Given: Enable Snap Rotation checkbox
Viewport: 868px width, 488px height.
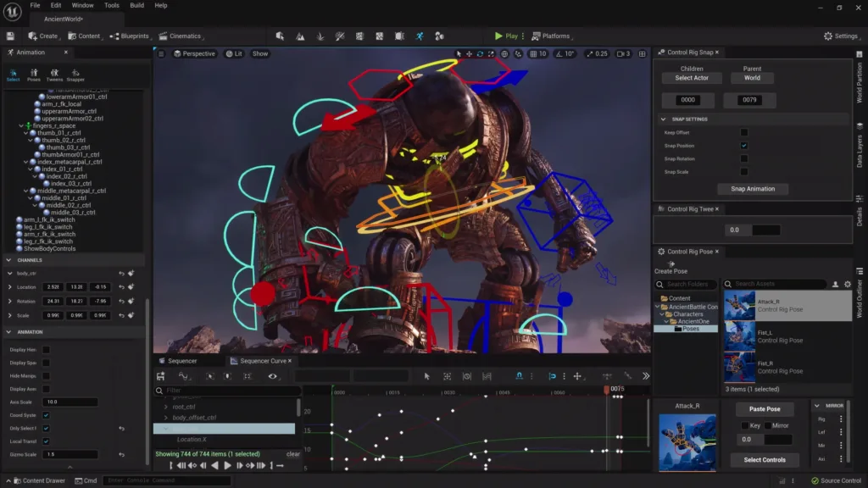Looking at the screenshot, I should pos(744,158).
